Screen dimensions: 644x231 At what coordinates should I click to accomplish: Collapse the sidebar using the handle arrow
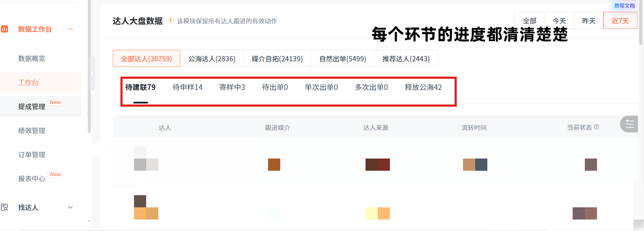pyautogui.click(x=92, y=74)
